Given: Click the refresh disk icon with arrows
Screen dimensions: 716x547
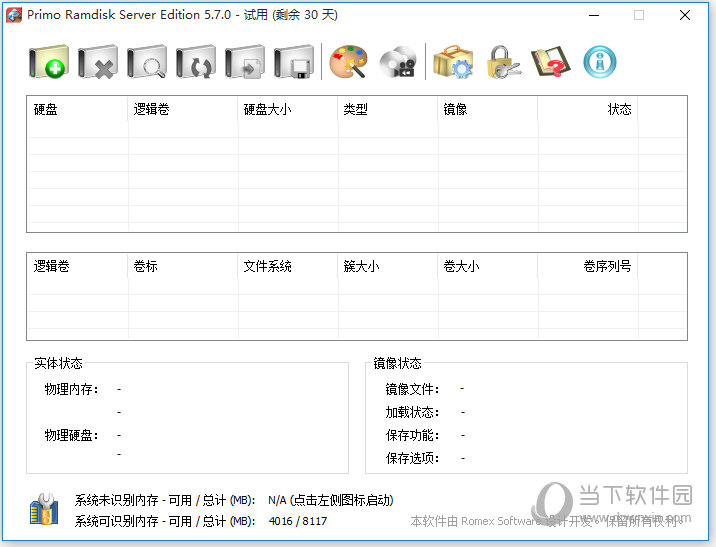Looking at the screenshot, I should pyautogui.click(x=196, y=62).
